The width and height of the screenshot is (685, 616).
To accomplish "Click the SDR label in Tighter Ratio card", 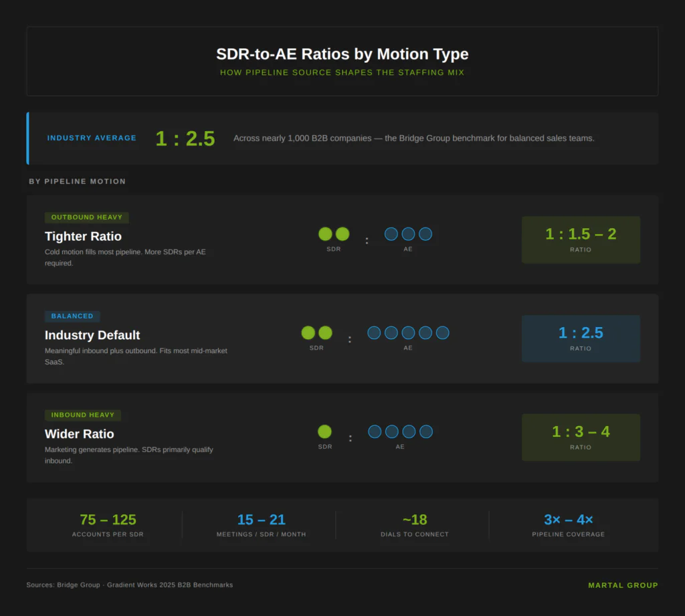I will [333, 249].
